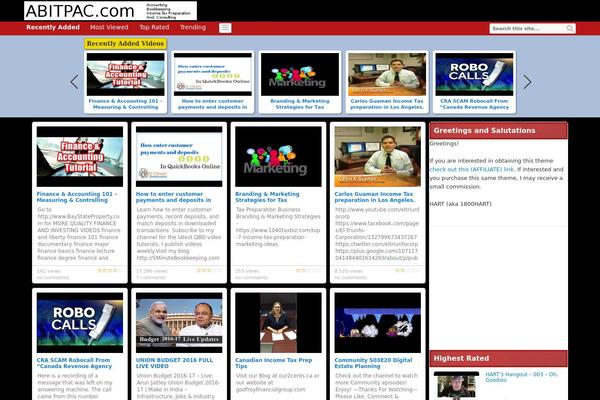Click the grid Finance & Accounting Tutorial thumbnail
Screen dimensions: 600x400
80,157
